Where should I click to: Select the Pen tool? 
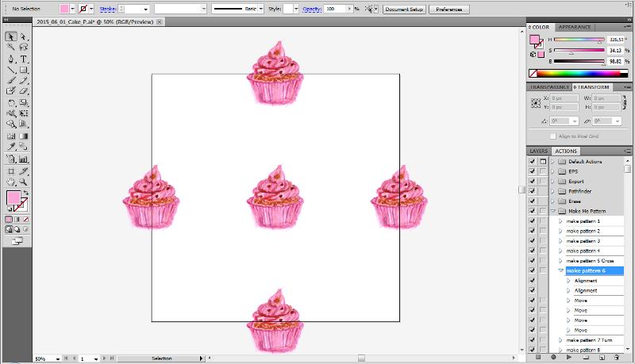pos(11,59)
